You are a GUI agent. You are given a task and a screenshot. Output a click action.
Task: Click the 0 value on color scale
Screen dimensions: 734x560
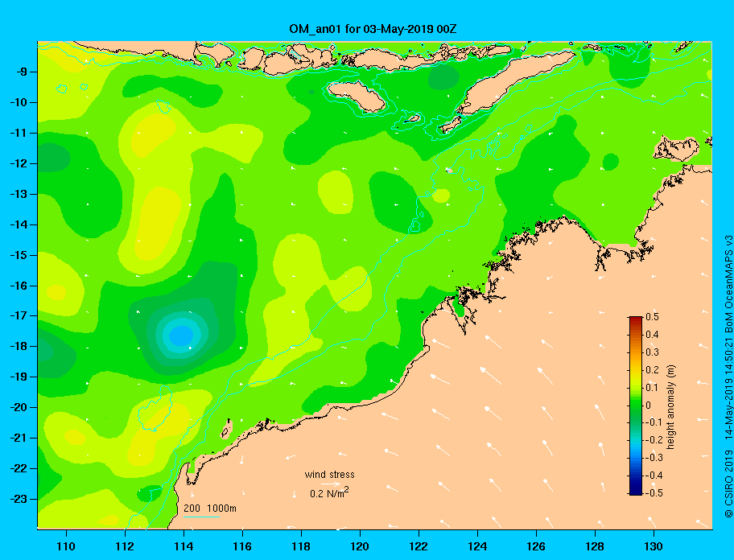(x=649, y=406)
